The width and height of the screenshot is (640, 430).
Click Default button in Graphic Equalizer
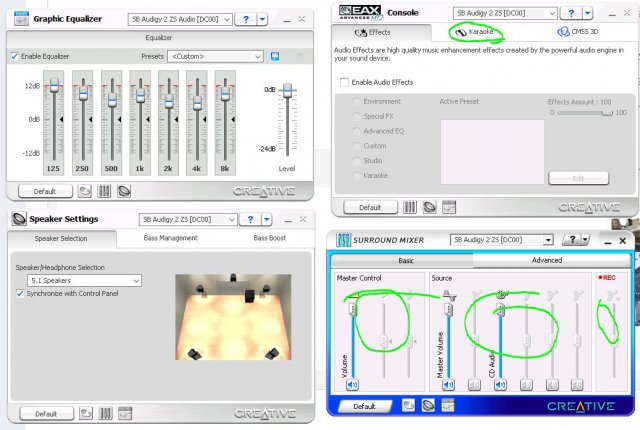(44, 190)
